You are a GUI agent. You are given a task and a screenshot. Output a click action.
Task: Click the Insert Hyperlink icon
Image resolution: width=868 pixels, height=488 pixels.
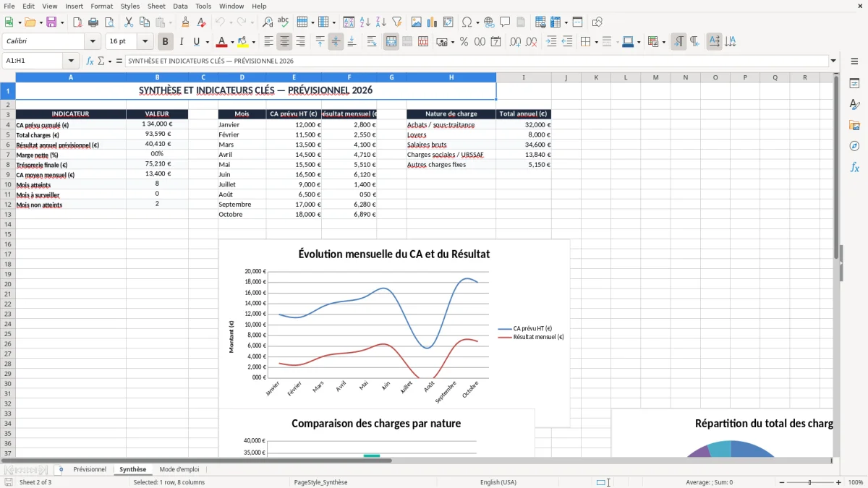pyautogui.click(x=489, y=22)
